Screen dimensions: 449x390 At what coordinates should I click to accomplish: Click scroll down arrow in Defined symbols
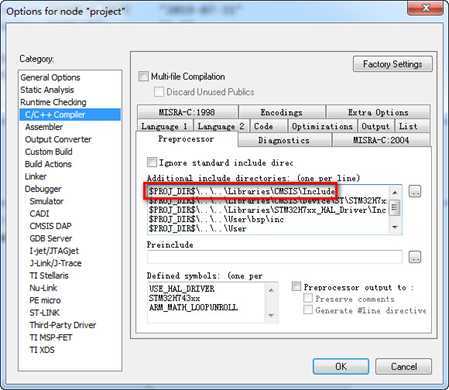pyautogui.click(x=271, y=315)
